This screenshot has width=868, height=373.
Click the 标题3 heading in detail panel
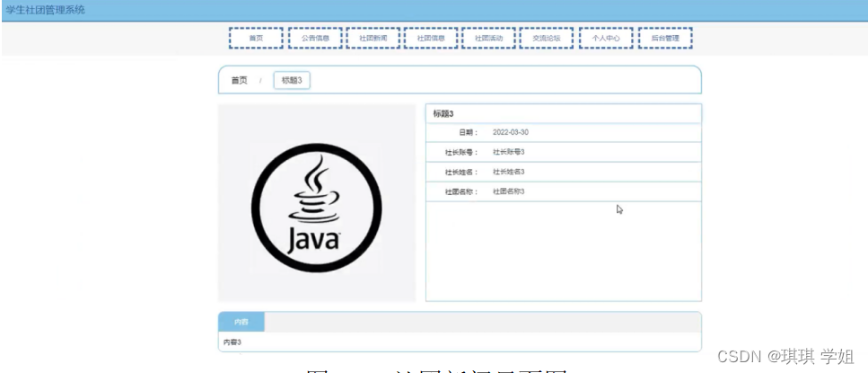443,113
